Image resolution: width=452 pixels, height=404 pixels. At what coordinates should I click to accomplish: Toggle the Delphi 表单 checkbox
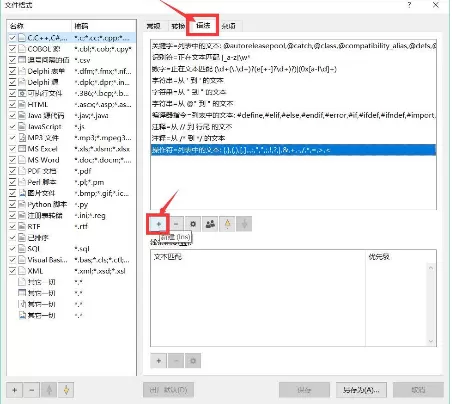click(x=13, y=71)
